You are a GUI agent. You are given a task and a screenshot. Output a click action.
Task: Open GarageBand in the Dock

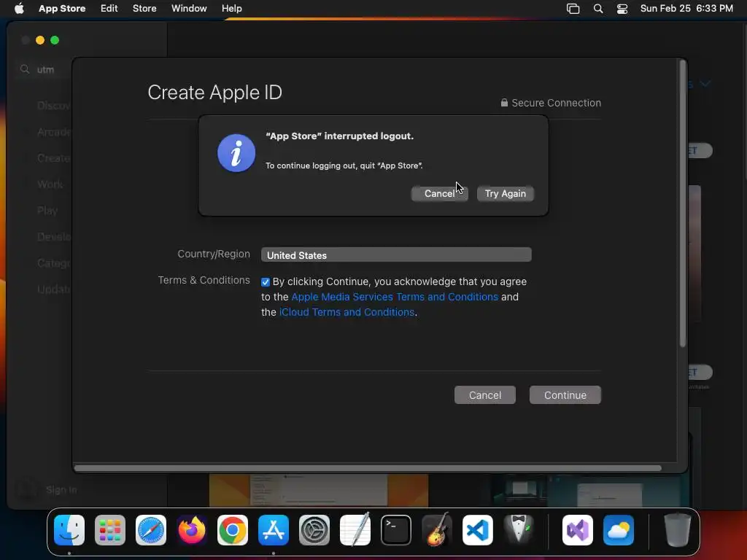pos(437,529)
